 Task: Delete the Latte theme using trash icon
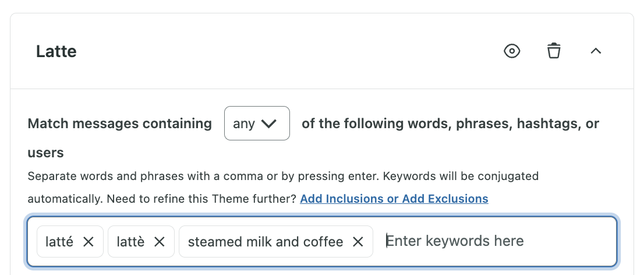tap(554, 51)
